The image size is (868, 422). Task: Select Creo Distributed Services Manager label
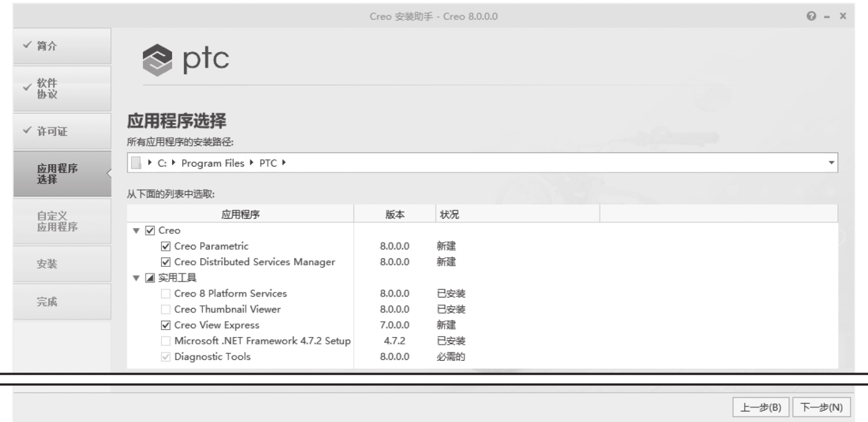coord(254,262)
